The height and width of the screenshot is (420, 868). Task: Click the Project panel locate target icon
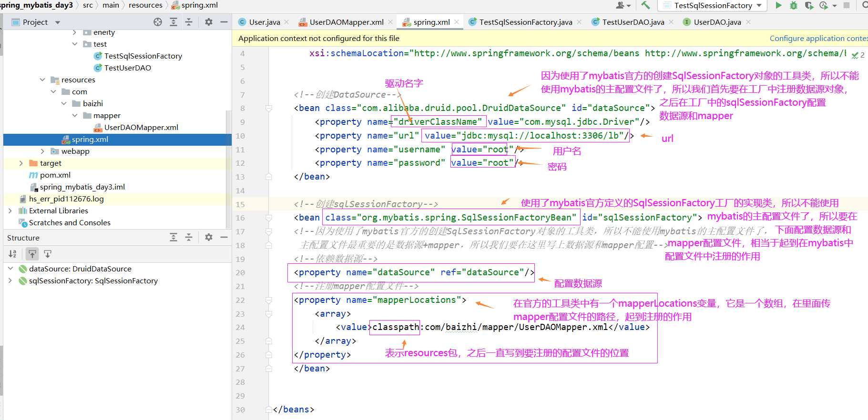coord(158,22)
